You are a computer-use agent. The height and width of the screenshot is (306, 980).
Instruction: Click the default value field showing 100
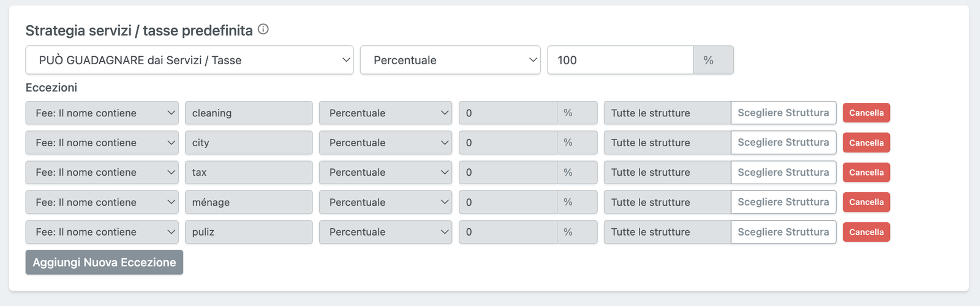(620, 60)
